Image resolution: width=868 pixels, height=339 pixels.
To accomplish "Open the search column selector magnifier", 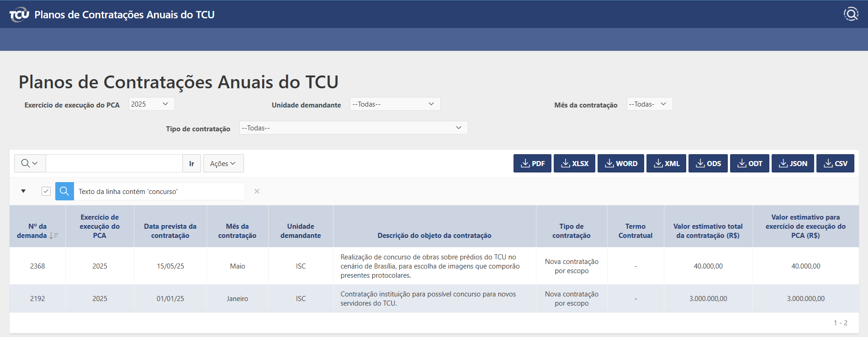I will point(30,163).
